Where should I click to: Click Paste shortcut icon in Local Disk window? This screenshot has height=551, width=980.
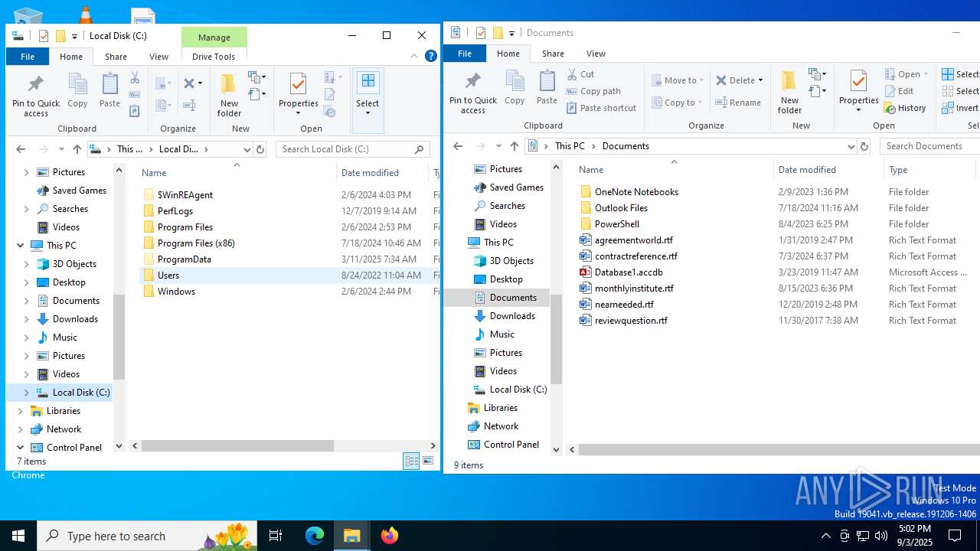pos(135,111)
